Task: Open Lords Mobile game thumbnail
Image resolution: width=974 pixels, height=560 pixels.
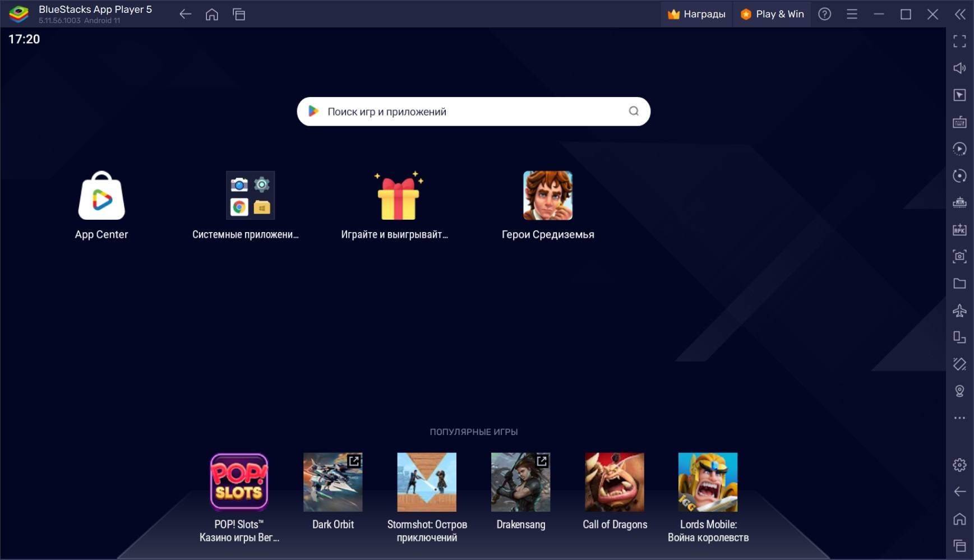Action: [x=708, y=482]
